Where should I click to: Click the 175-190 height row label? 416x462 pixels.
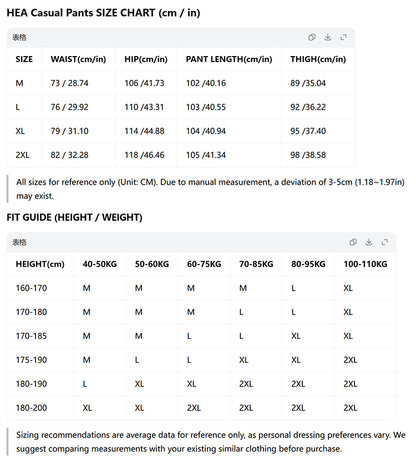(31, 360)
